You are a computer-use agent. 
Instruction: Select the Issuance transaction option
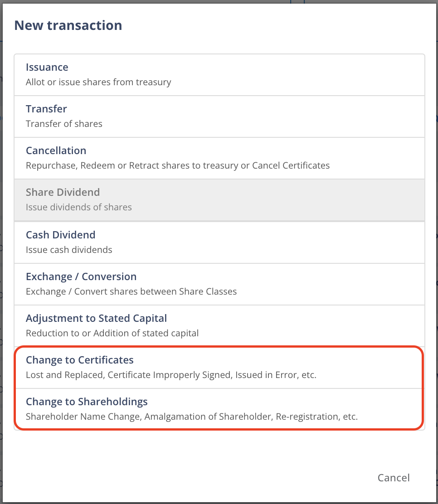pyautogui.click(x=47, y=68)
